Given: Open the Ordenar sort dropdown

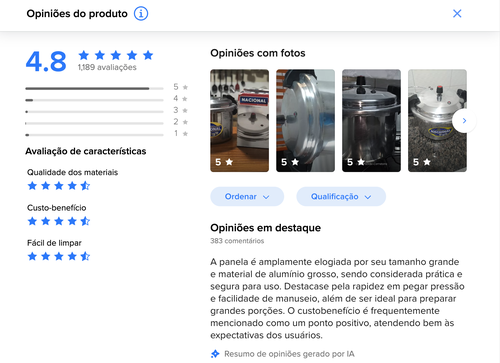Looking at the screenshot, I should point(247,196).
